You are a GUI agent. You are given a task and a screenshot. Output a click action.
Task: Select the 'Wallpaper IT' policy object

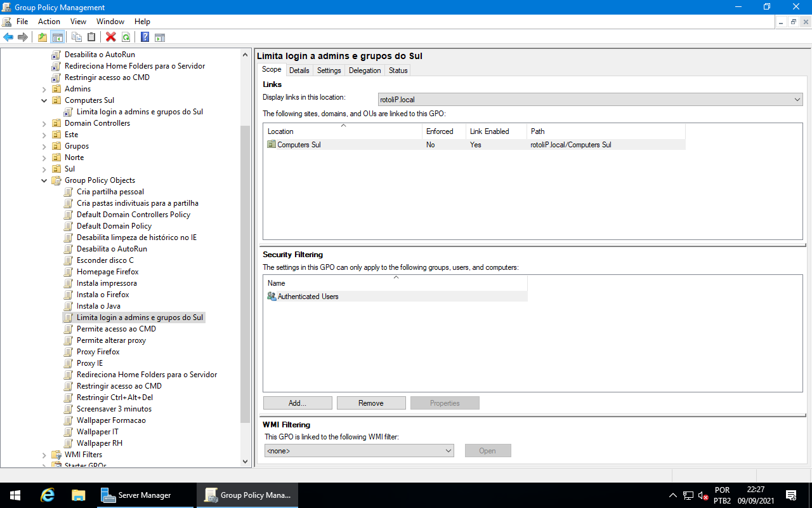click(x=97, y=432)
